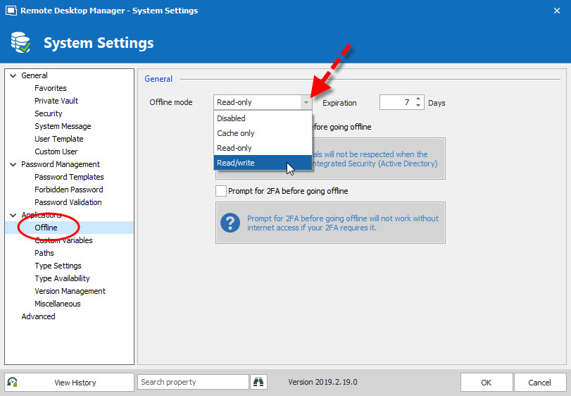Enable Prompt for 2FA before going offline
Image resolution: width=571 pixels, height=396 pixels.
tap(221, 191)
